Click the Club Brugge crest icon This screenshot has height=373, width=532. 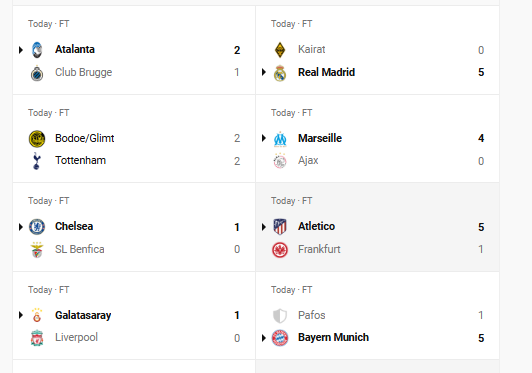click(37, 73)
